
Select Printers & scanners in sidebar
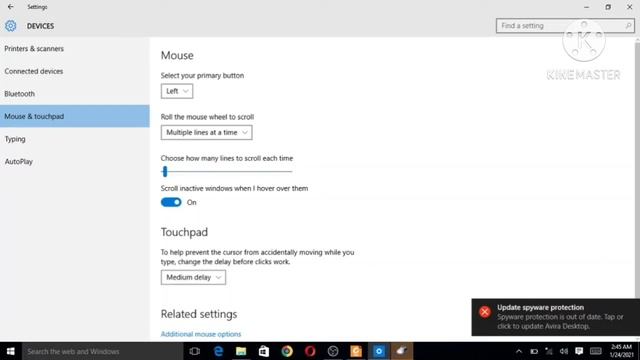coord(75,49)
